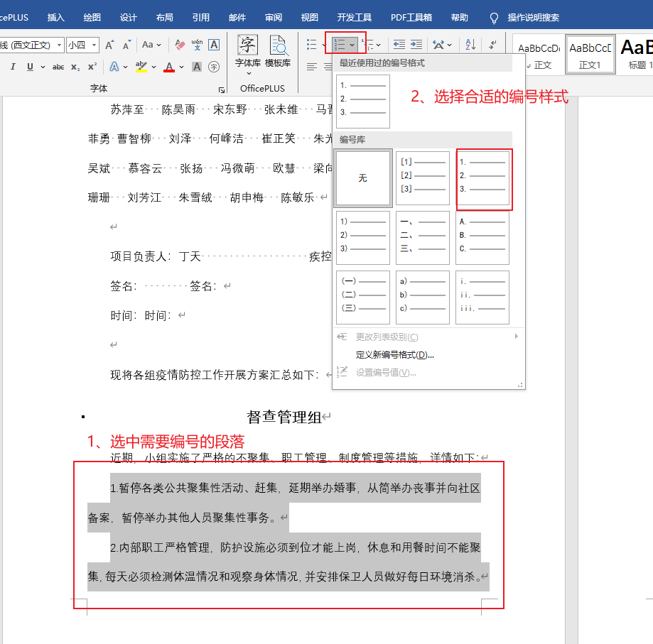Screen dimensions: 653x644
Task: Apply the 正文1 style
Action: tap(590, 55)
